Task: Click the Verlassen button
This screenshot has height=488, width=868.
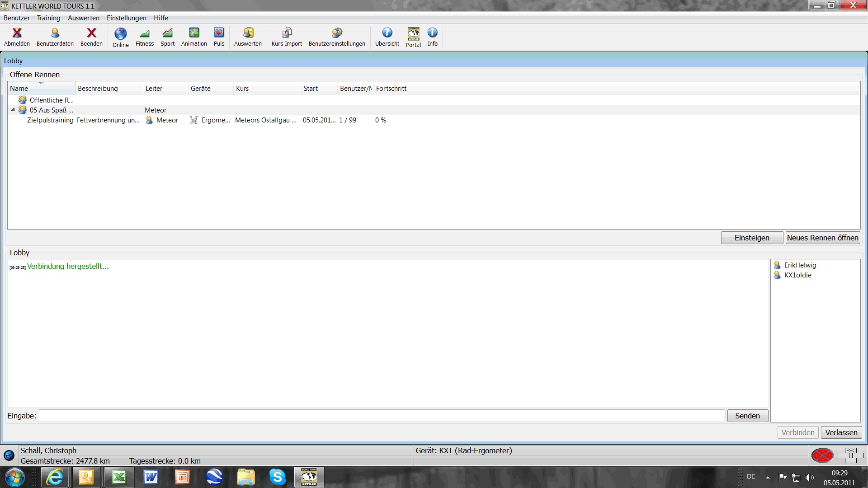Action: (841, 432)
